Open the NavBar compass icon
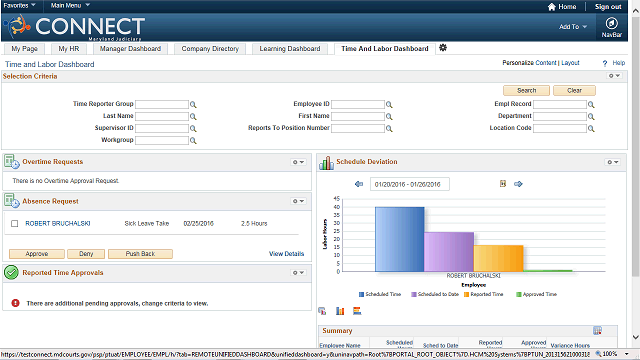This screenshot has width=640, height=360. click(x=611, y=23)
